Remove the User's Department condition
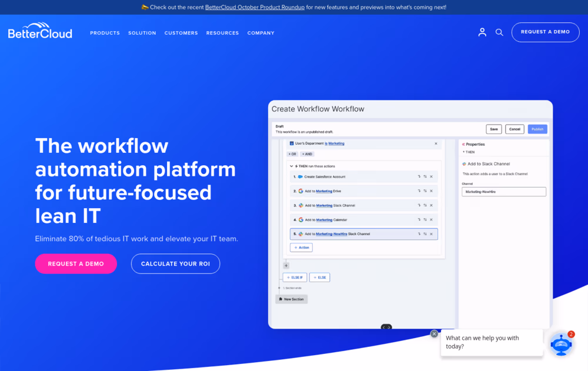Viewport: 588px width, 371px height. 436,143
